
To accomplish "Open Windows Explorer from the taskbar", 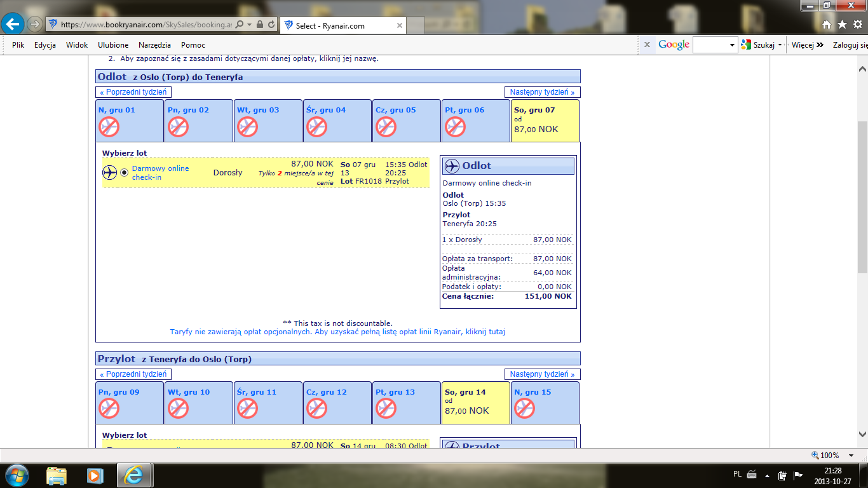I will coord(57,475).
